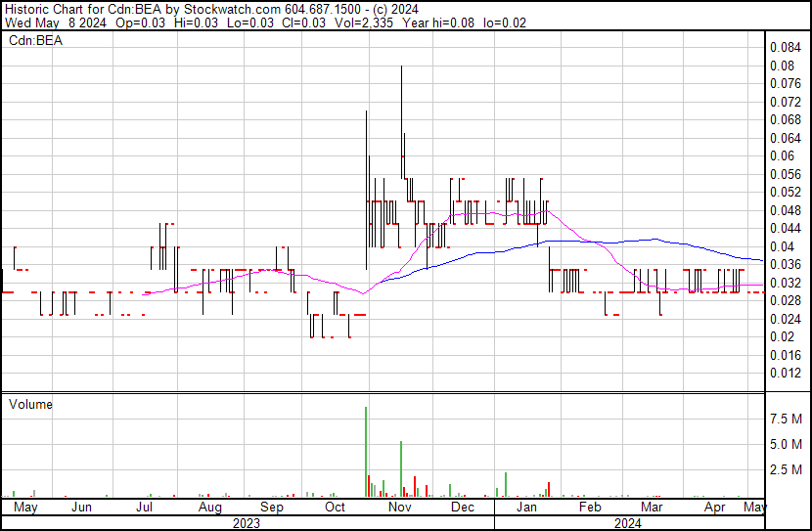
Task: Click the Op=0.03 header value
Action: 140,22
